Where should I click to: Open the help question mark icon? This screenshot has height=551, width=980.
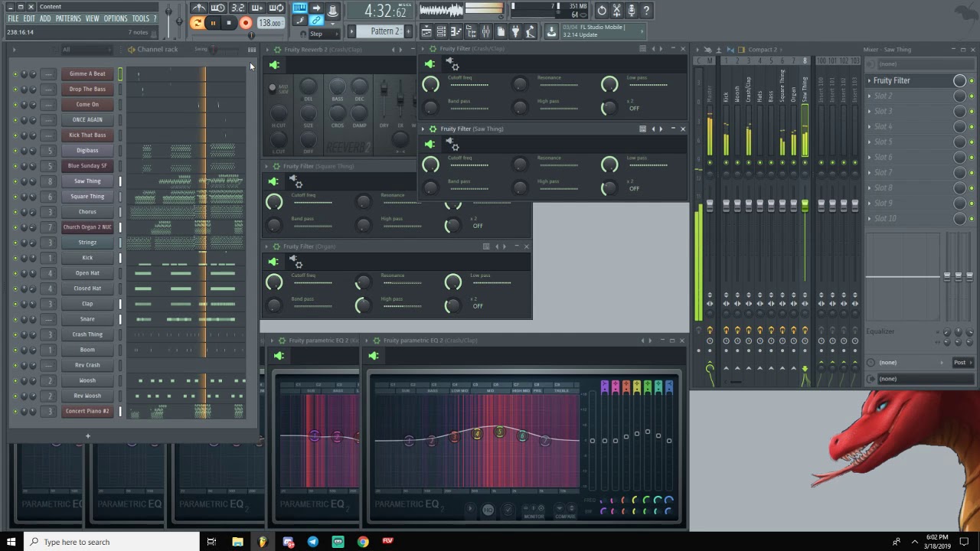pyautogui.click(x=646, y=10)
